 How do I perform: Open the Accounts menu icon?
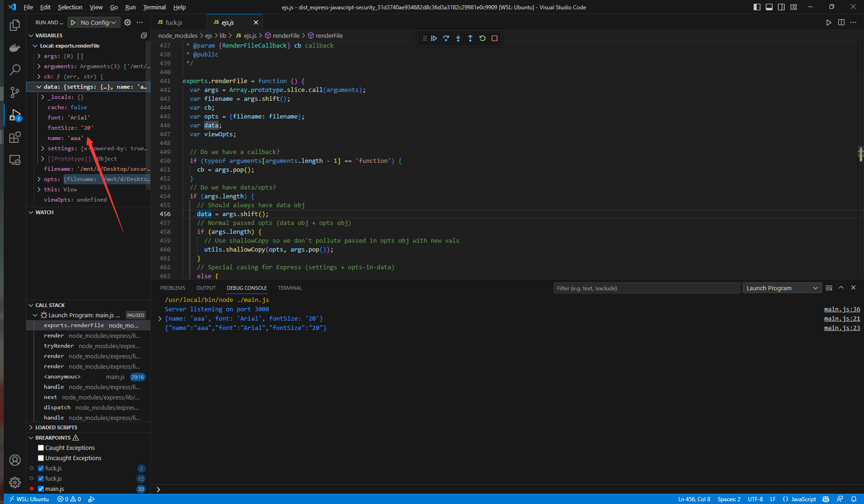15,460
